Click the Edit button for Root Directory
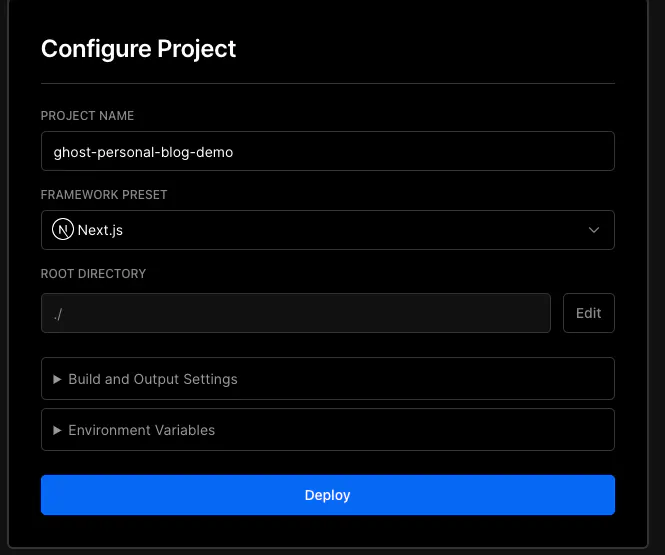The width and height of the screenshot is (665, 555). [x=589, y=313]
